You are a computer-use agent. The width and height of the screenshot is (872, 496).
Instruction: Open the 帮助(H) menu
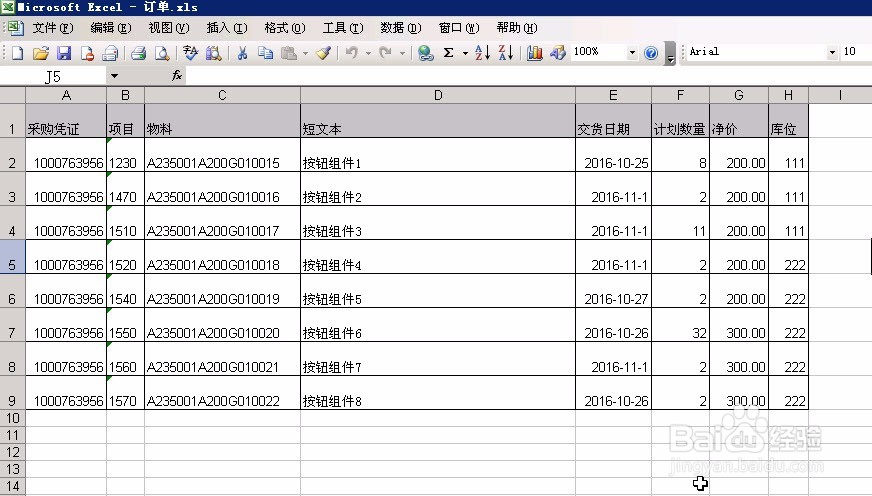(517, 28)
